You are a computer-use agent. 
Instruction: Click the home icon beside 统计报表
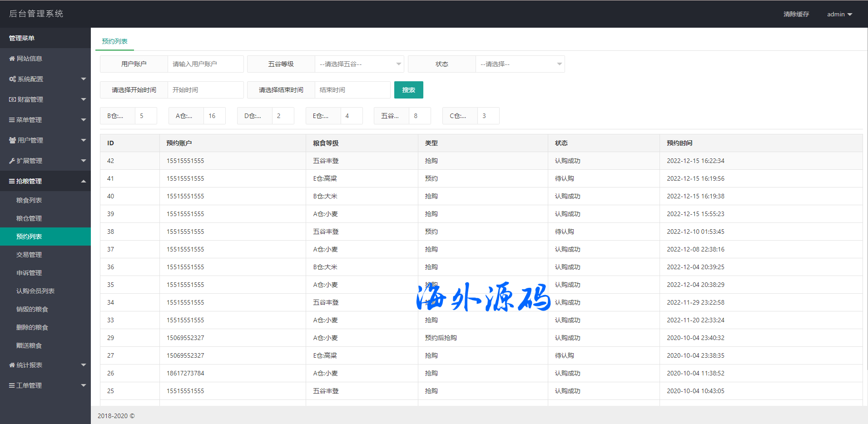pos(12,365)
